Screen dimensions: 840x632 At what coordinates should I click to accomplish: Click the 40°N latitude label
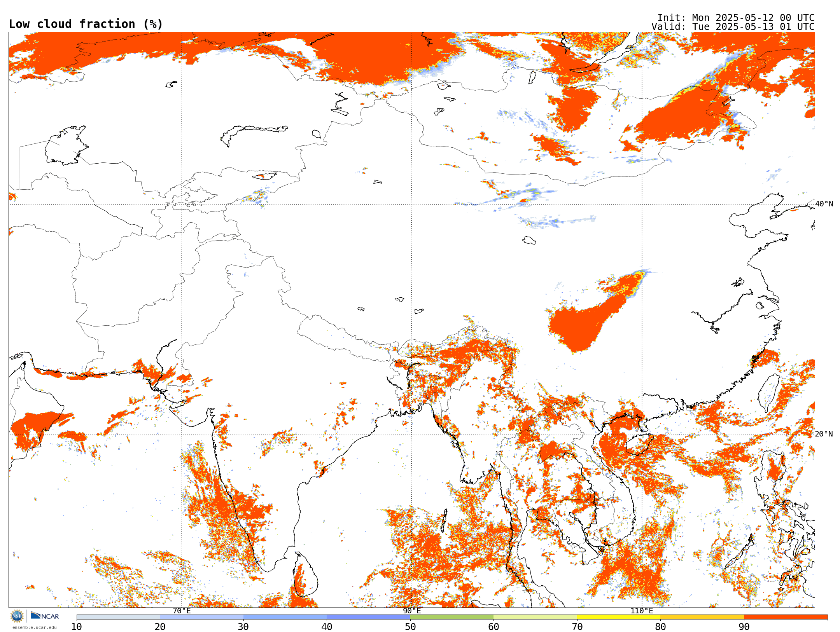824,204
